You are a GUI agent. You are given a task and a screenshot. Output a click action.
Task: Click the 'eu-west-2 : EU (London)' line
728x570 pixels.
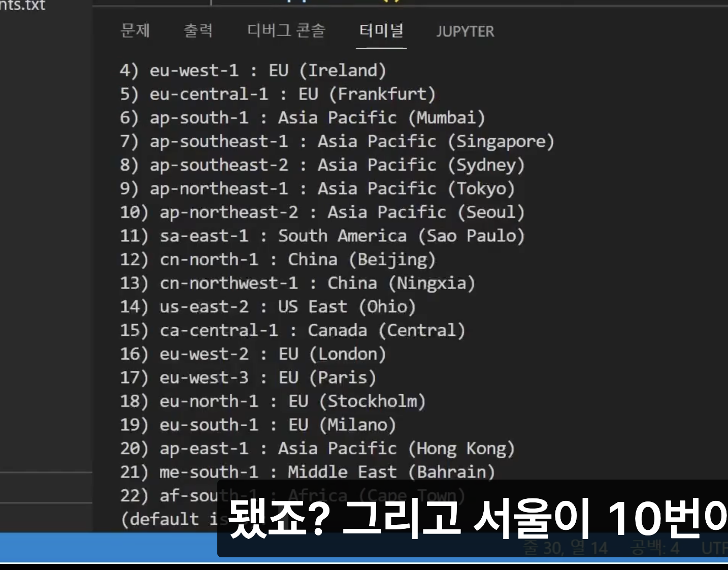[x=253, y=354]
